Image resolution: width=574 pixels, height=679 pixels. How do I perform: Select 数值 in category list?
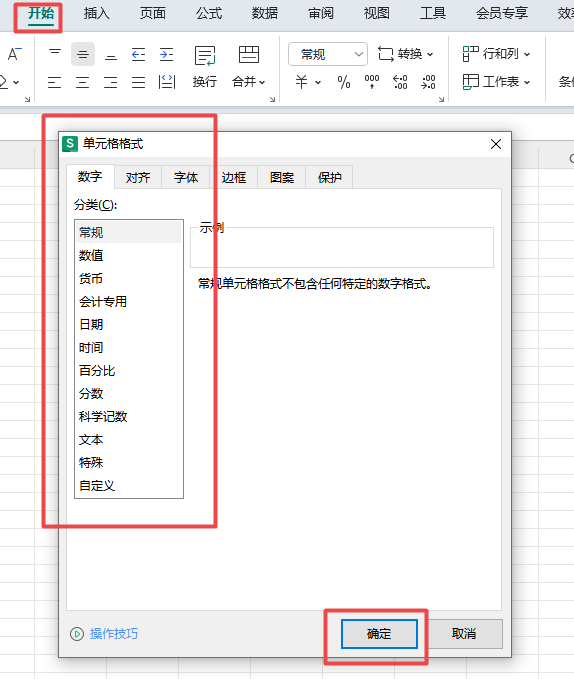point(129,255)
